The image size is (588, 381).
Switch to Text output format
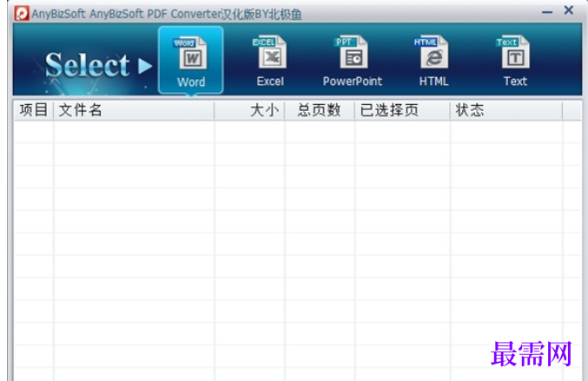[515, 60]
